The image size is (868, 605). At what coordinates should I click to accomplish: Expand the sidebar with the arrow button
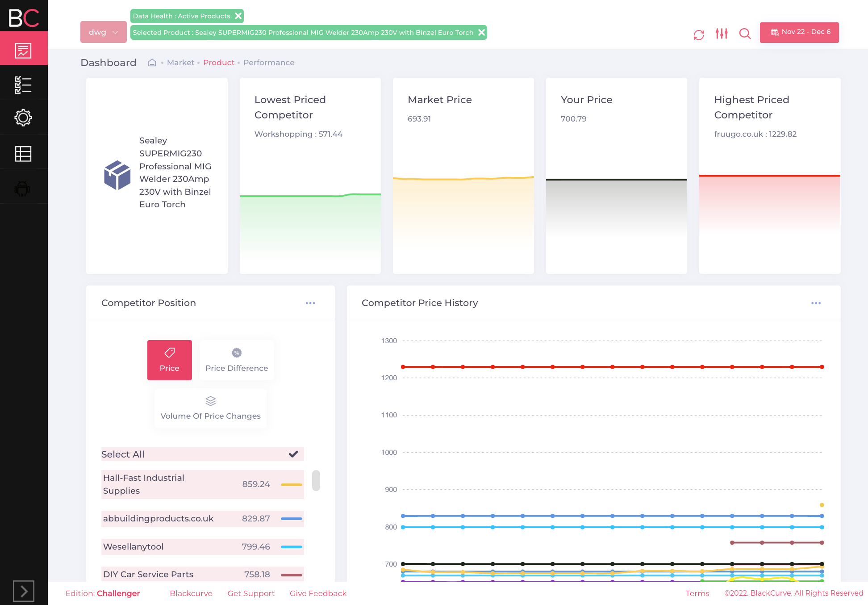coord(24,591)
